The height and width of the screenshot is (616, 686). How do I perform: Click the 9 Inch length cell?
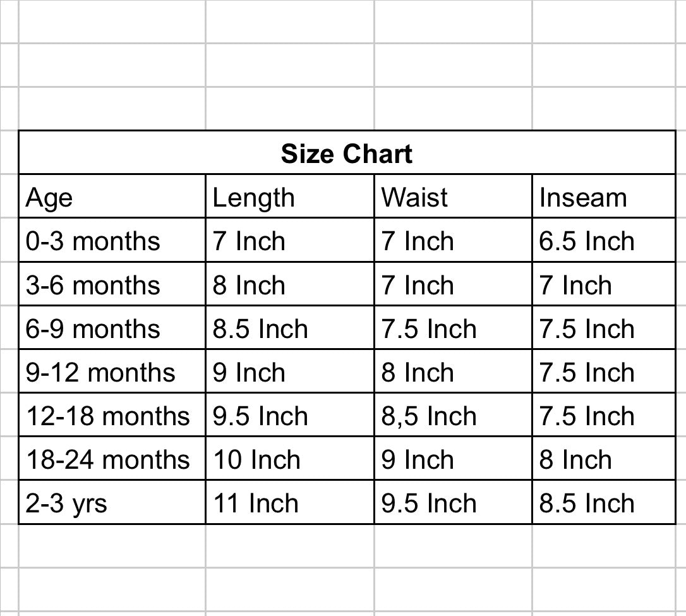290,371
